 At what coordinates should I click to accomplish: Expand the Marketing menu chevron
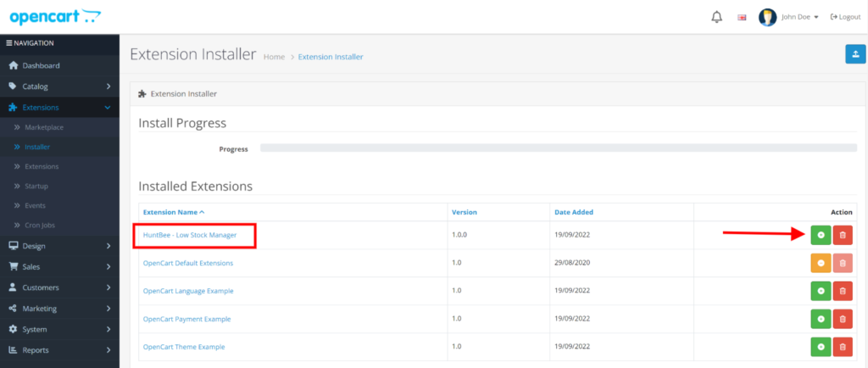tap(108, 309)
